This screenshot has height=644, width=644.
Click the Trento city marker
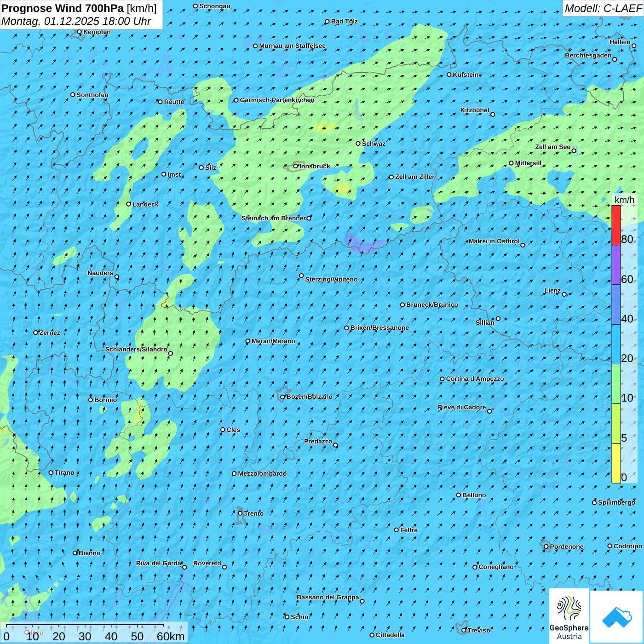point(240,513)
